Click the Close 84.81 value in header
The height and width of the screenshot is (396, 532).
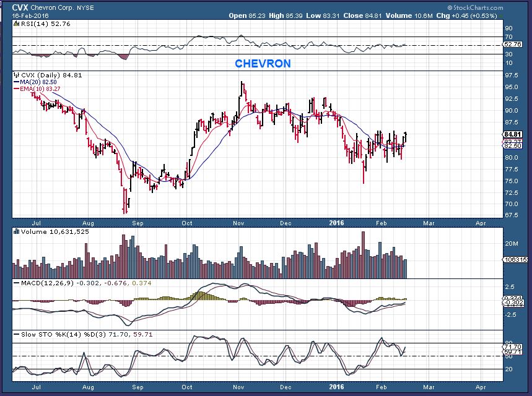click(362, 15)
